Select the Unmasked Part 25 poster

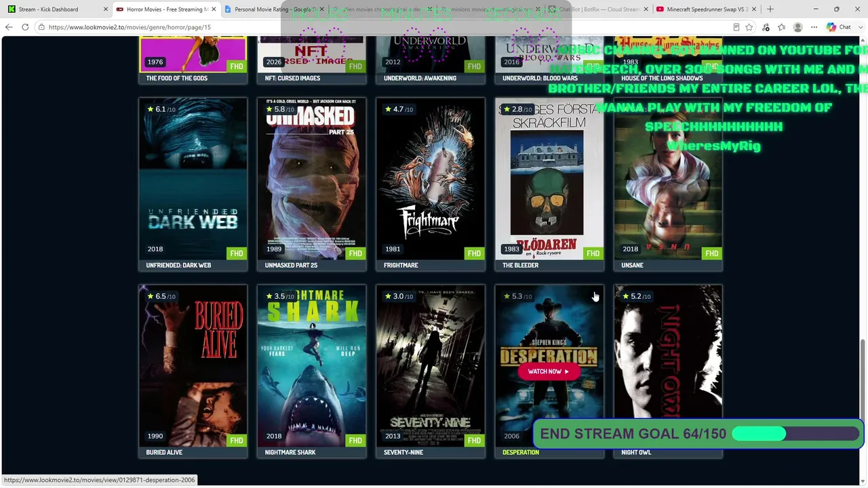coord(312,179)
